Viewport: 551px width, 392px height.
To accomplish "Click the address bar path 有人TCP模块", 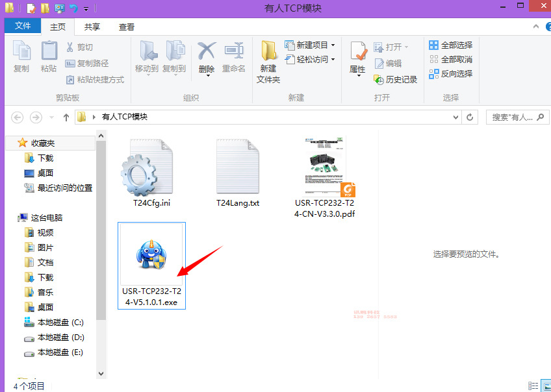I will pos(124,117).
